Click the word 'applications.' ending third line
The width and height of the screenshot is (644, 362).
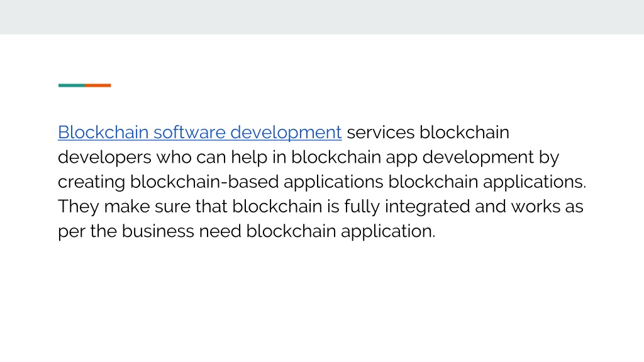click(535, 182)
